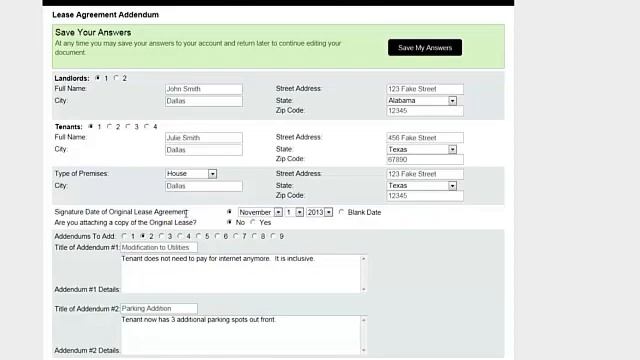Open the year dropdown showing 2013
Viewport: 640px width, 360px height.
coord(320,212)
